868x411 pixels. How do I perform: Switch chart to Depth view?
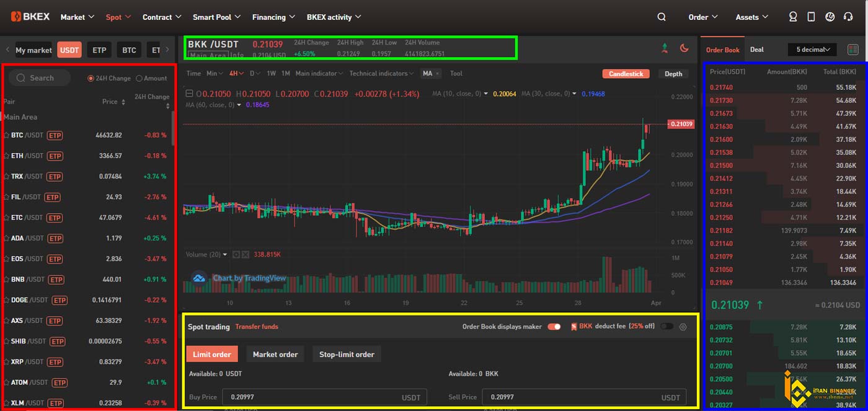click(673, 74)
